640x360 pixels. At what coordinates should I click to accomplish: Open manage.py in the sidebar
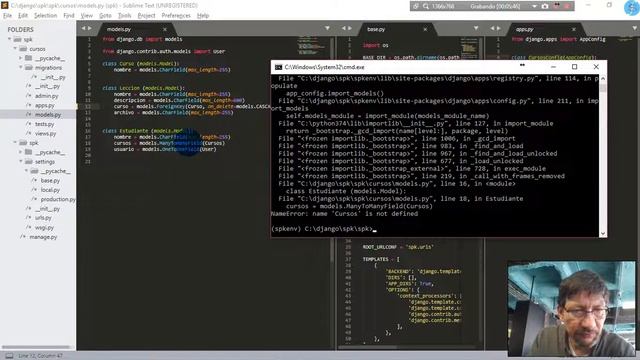point(43,237)
